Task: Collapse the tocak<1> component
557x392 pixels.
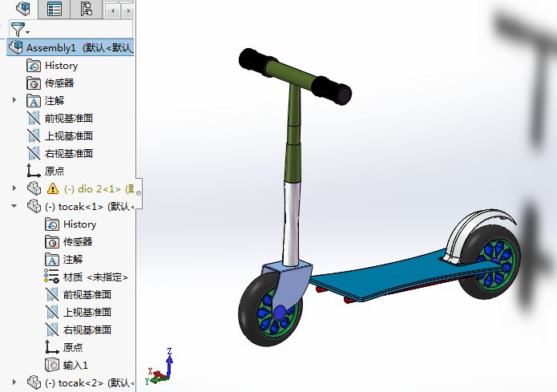Action: pos(14,206)
